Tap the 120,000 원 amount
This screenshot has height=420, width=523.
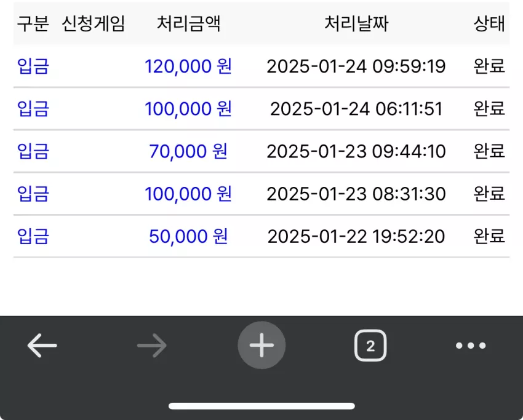click(188, 66)
